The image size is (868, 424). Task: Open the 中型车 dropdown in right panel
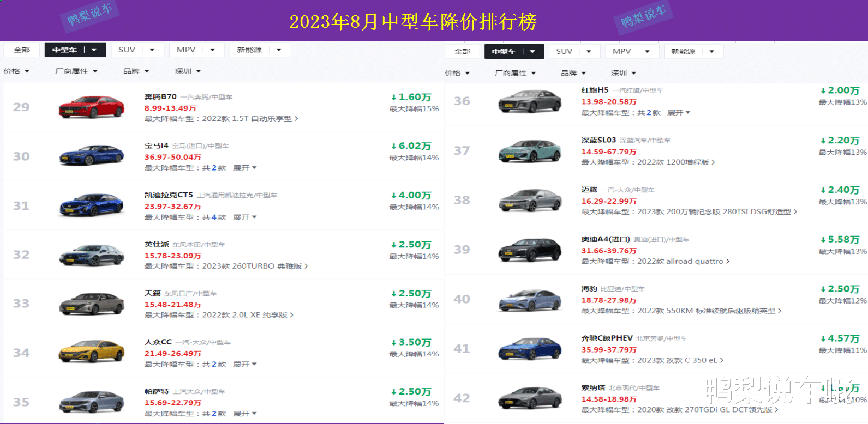click(514, 52)
